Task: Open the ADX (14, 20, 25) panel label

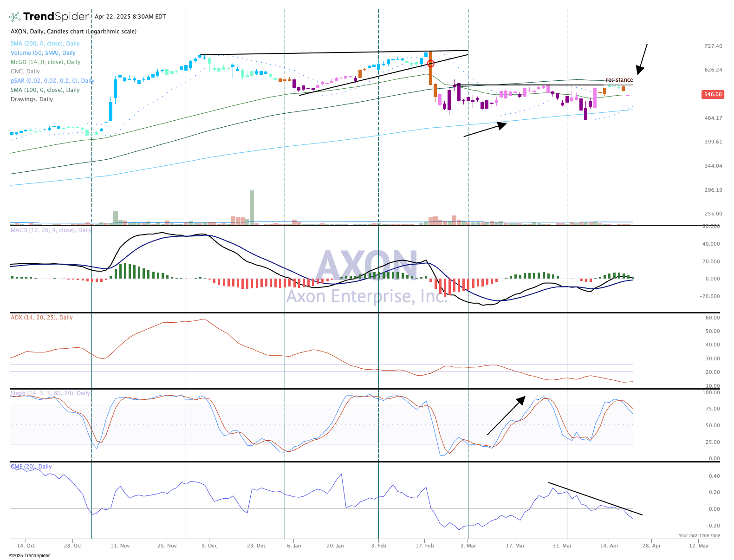Action: (x=42, y=318)
